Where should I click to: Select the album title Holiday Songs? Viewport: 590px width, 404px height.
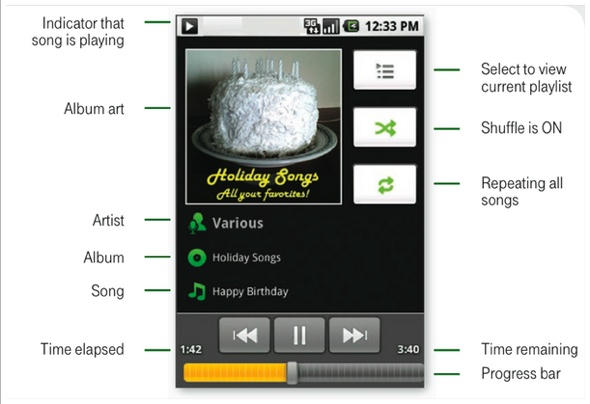pyautogui.click(x=246, y=258)
